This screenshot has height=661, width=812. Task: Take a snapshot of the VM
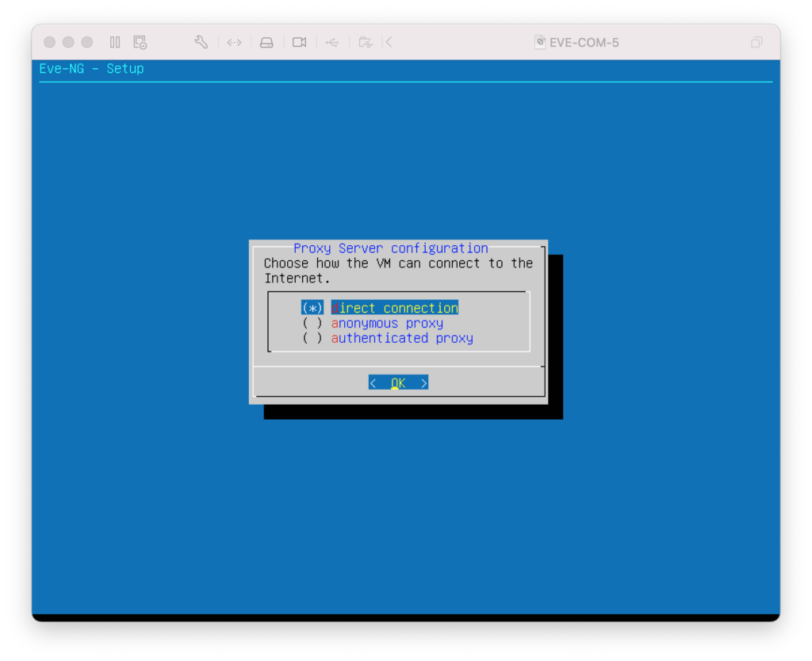[140, 43]
